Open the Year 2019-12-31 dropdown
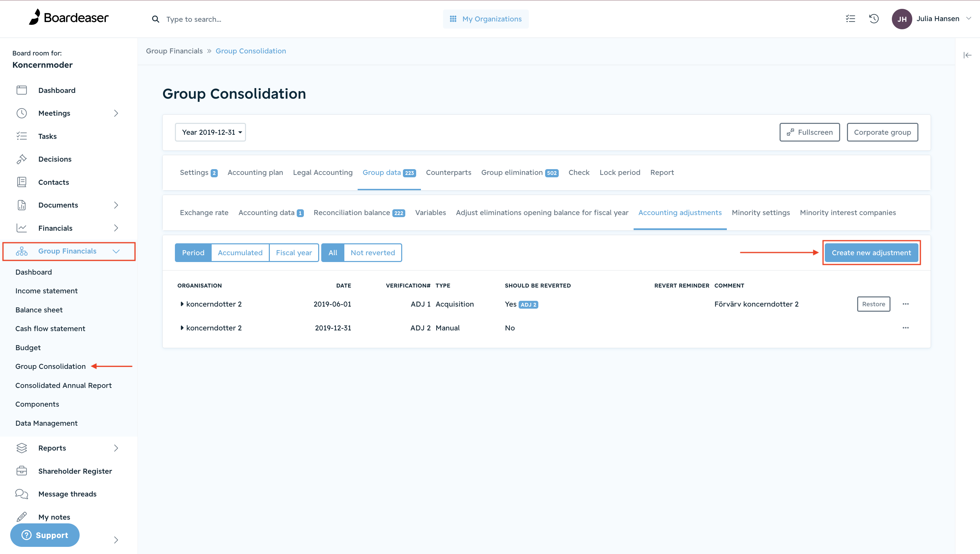The height and width of the screenshot is (554, 980). tap(210, 132)
